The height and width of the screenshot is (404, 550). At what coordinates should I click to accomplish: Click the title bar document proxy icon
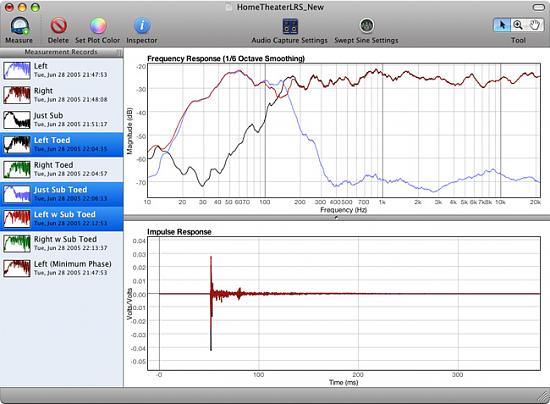(x=229, y=7)
